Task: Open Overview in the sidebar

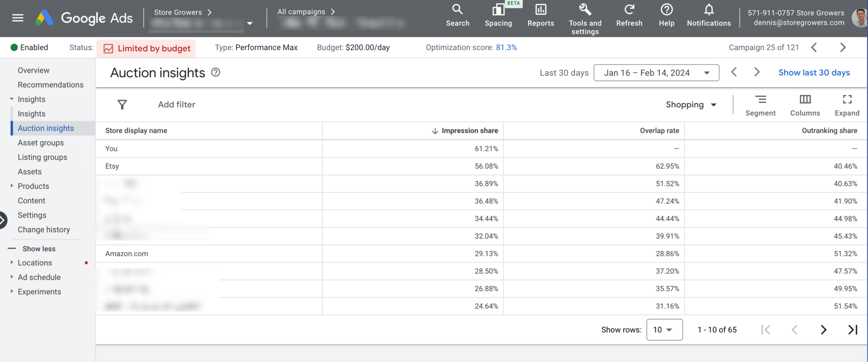Action: (x=33, y=70)
